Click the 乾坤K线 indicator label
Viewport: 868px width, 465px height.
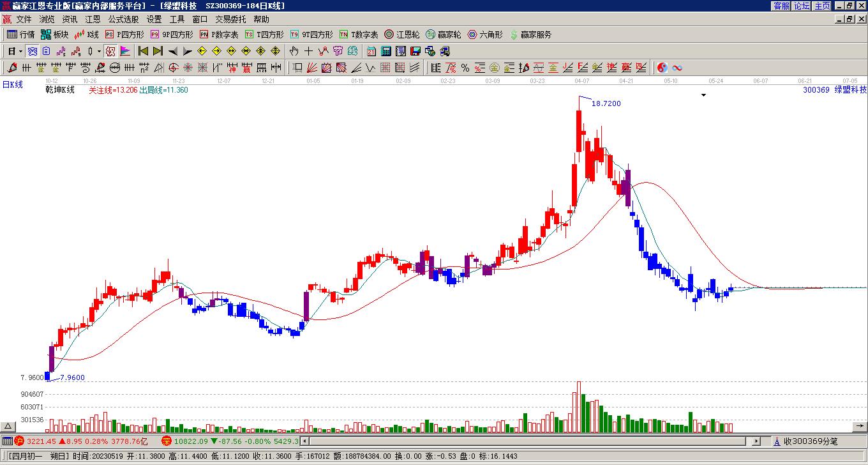coord(60,90)
